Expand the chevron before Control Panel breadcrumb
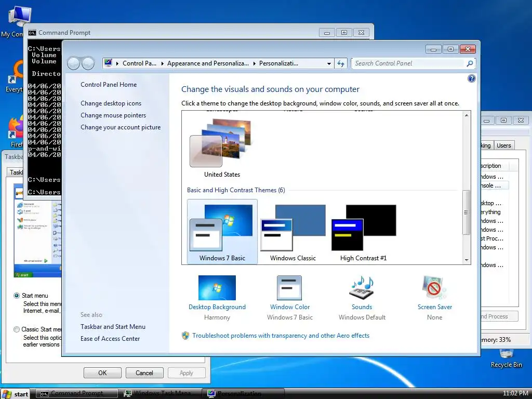 point(117,63)
